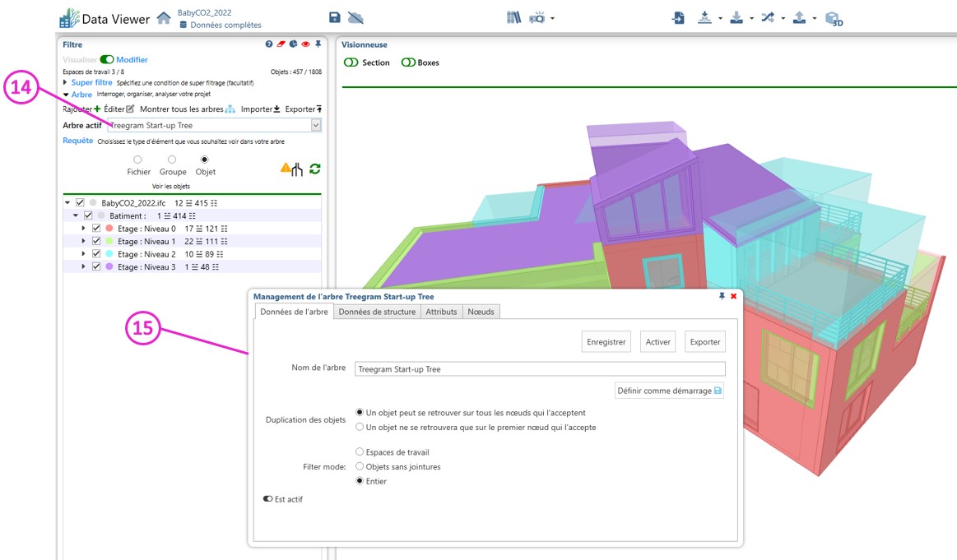
Task: Click the Enregistrer button
Action: pos(606,342)
